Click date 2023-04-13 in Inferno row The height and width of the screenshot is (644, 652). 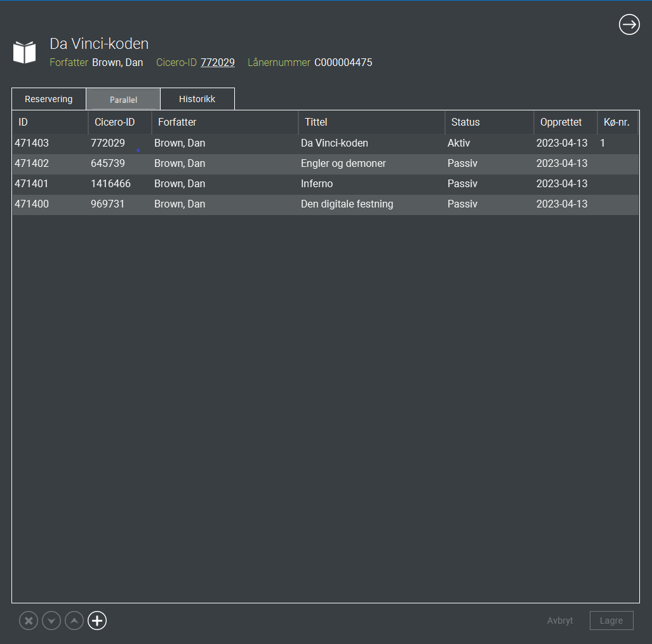(562, 183)
